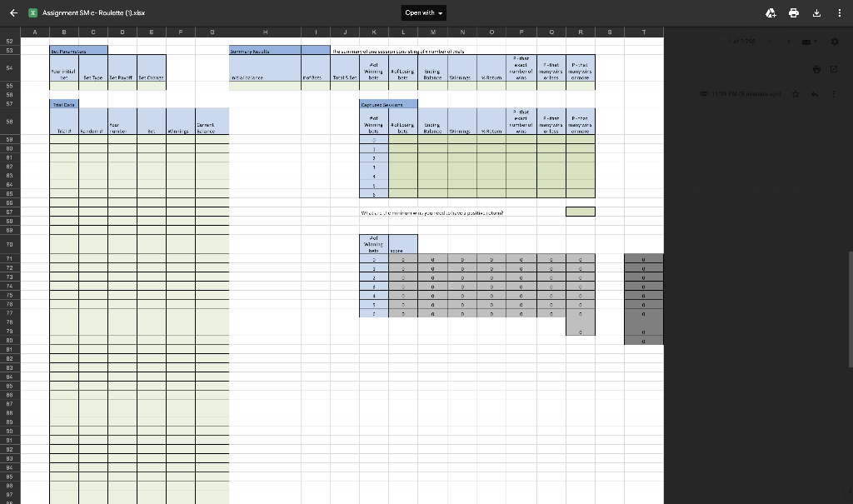Screen dimensions: 853x504
Task: Click the 'Summary Results' title cell
Action: [x=265, y=51]
